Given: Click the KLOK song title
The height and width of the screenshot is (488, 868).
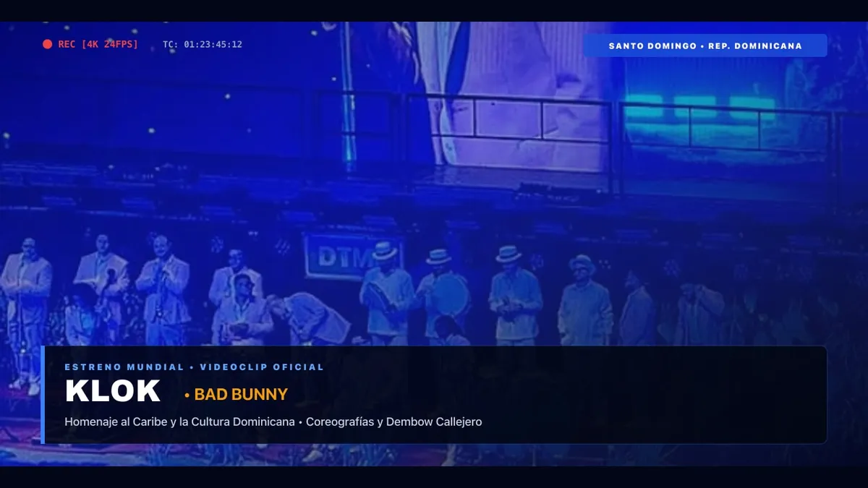Looking at the screenshot, I should [x=113, y=391].
